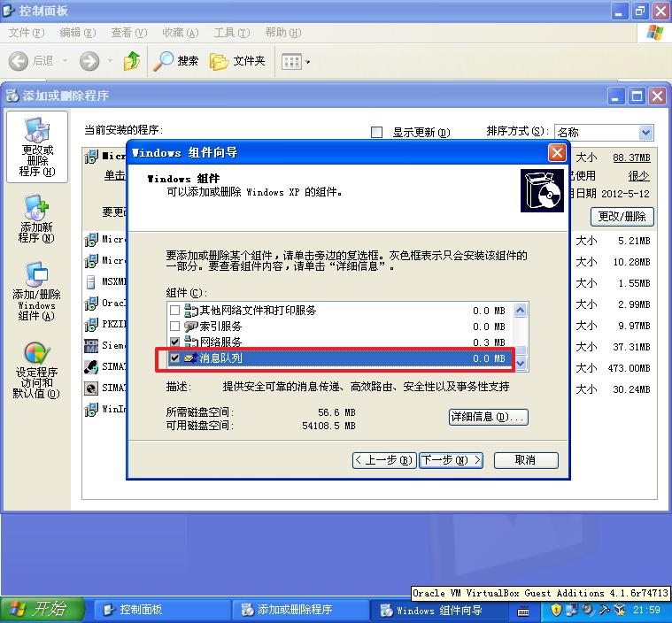Click components list scrollbar down arrow
672x623 pixels.
(x=521, y=364)
